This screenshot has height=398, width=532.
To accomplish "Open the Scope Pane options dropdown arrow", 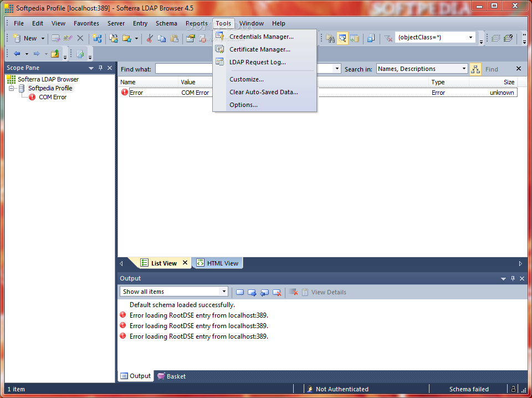I will 91,68.
